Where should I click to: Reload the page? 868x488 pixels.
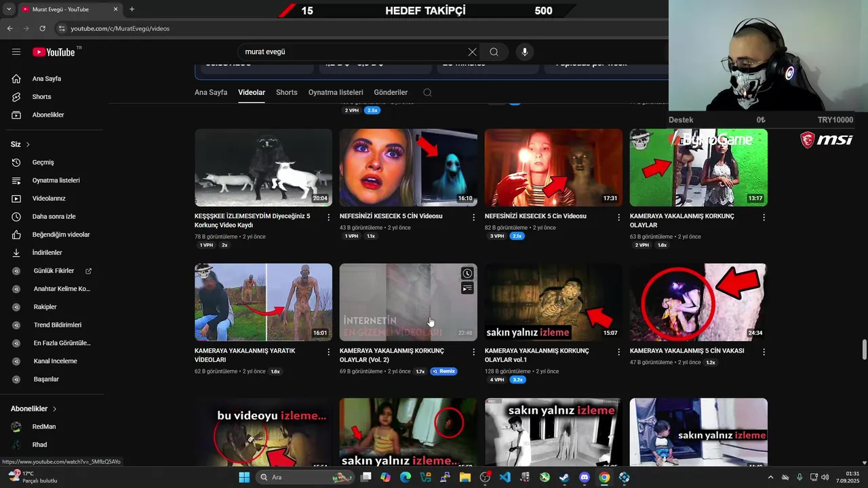pyautogui.click(x=42, y=28)
